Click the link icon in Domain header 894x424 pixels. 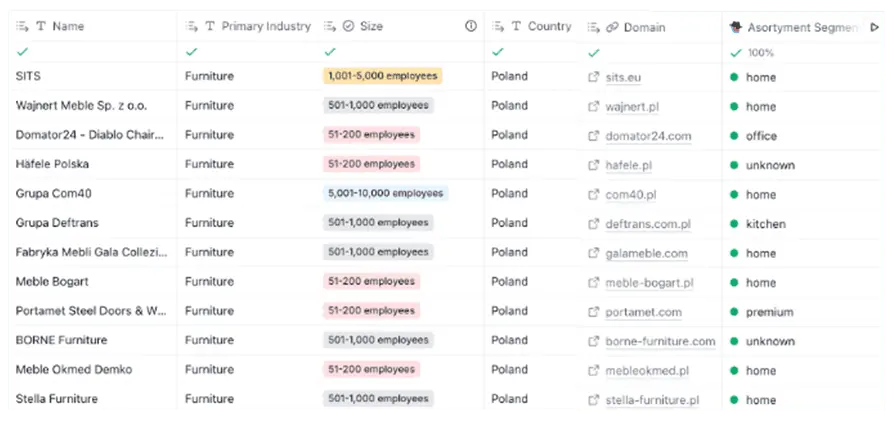click(x=612, y=27)
